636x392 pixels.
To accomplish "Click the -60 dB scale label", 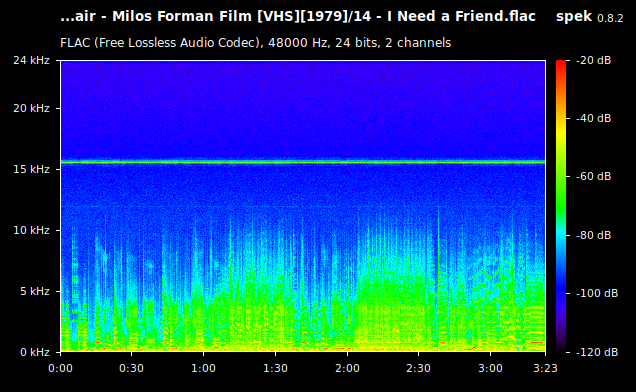I will coord(593,177).
